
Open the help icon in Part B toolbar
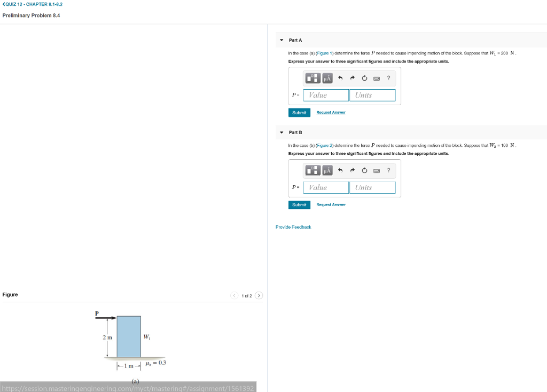(x=388, y=170)
